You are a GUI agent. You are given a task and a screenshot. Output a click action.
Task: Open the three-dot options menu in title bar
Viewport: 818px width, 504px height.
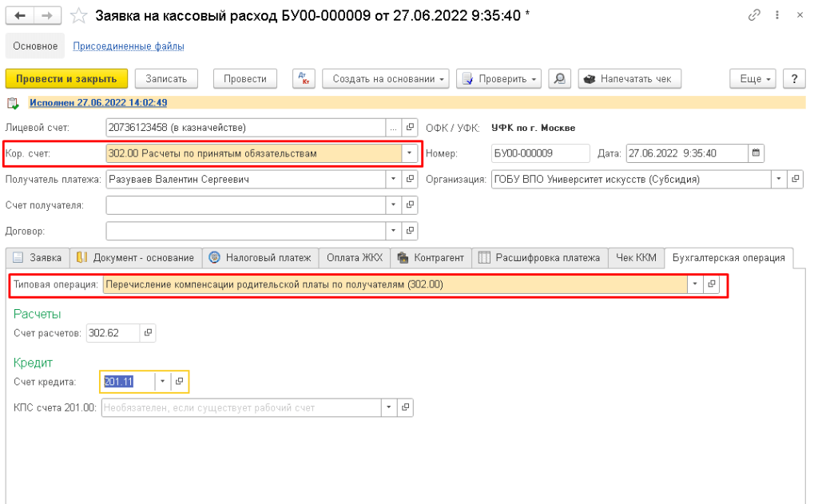tap(776, 15)
